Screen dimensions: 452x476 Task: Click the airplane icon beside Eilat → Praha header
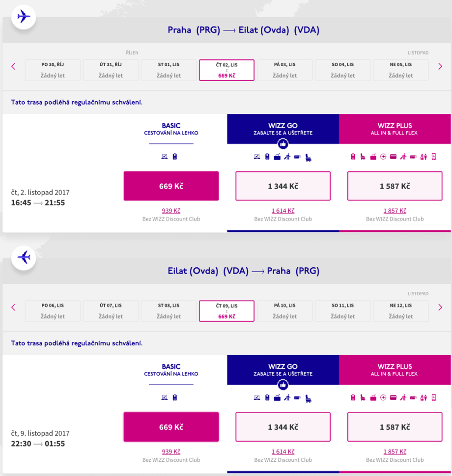pyautogui.click(x=23, y=257)
